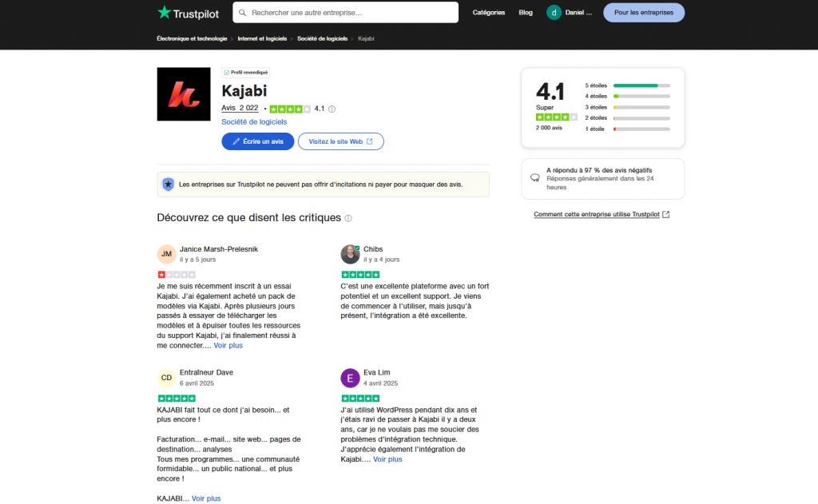Viewport: 818px width, 504px height.
Task: Click the info icon beside the 4.1 rating
Action: [332, 109]
